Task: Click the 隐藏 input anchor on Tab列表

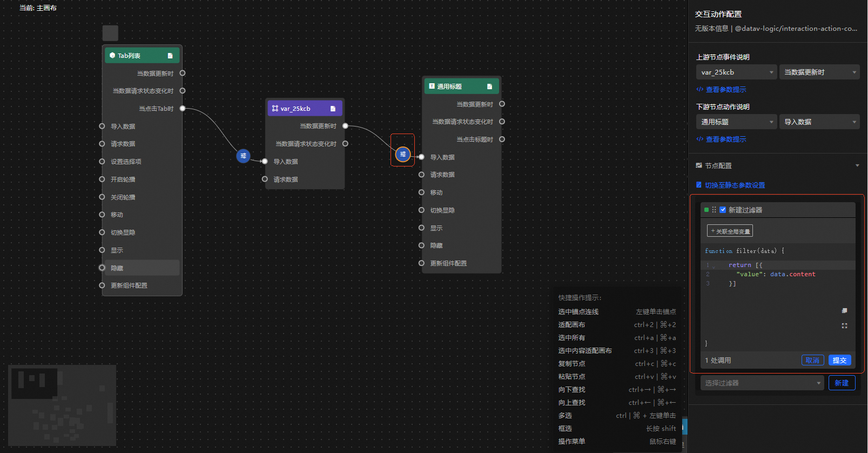Action: (x=102, y=268)
